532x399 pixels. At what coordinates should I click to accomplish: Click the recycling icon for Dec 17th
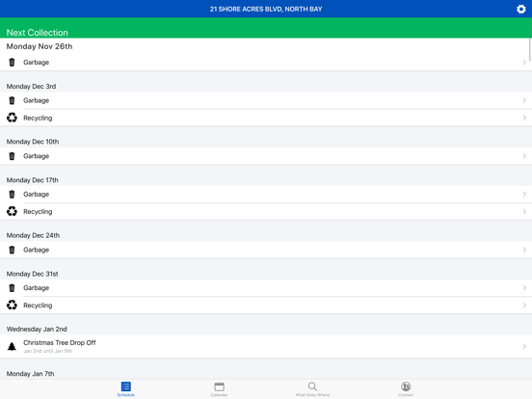[x=12, y=211]
